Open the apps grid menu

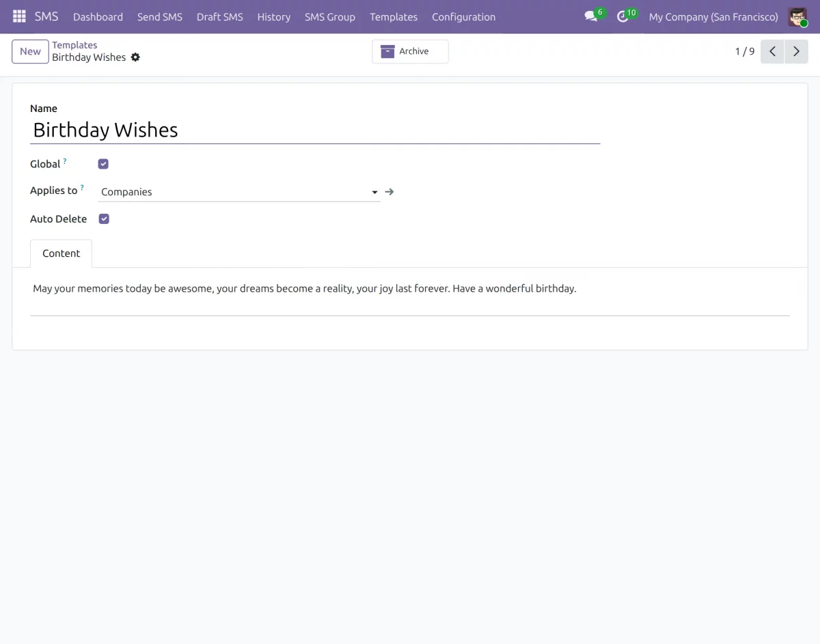[x=18, y=16]
